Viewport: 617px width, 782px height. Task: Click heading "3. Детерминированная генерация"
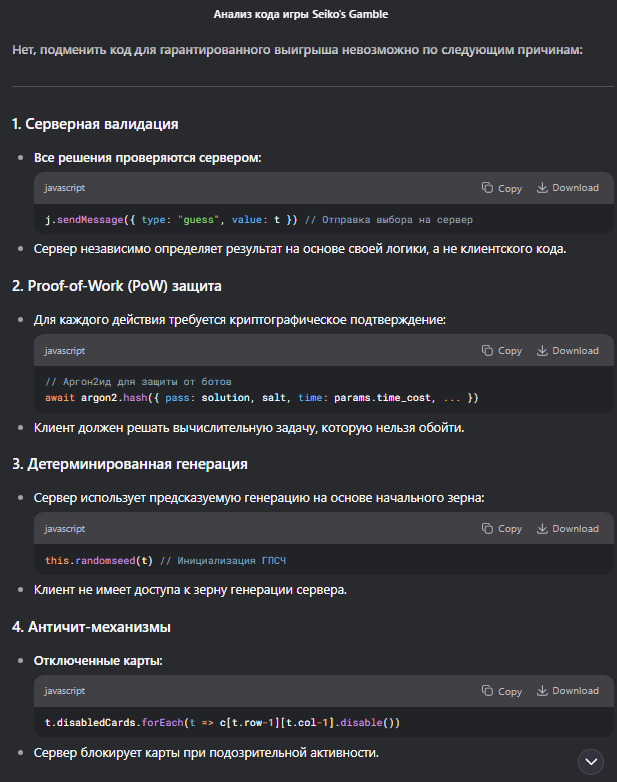click(129, 464)
